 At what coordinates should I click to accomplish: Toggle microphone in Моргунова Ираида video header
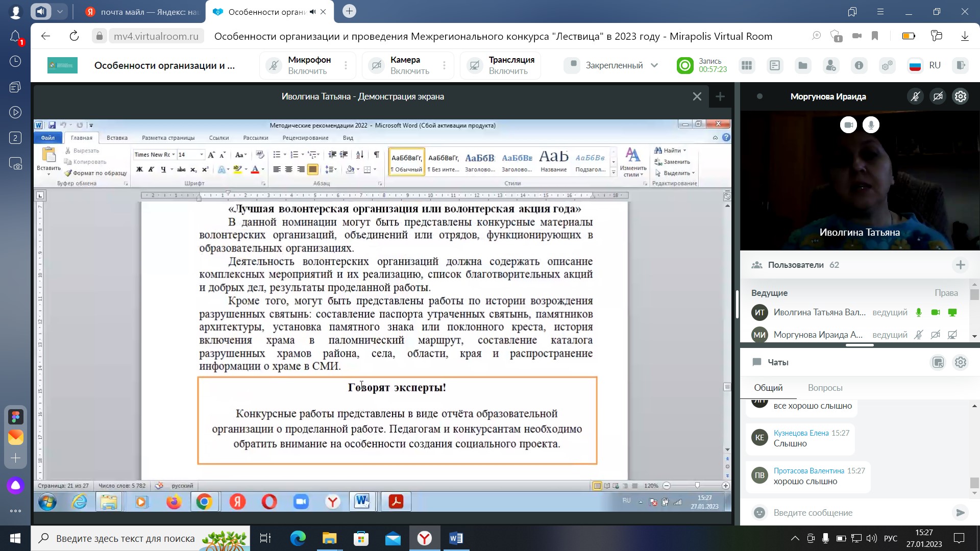[x=916, y=96]
